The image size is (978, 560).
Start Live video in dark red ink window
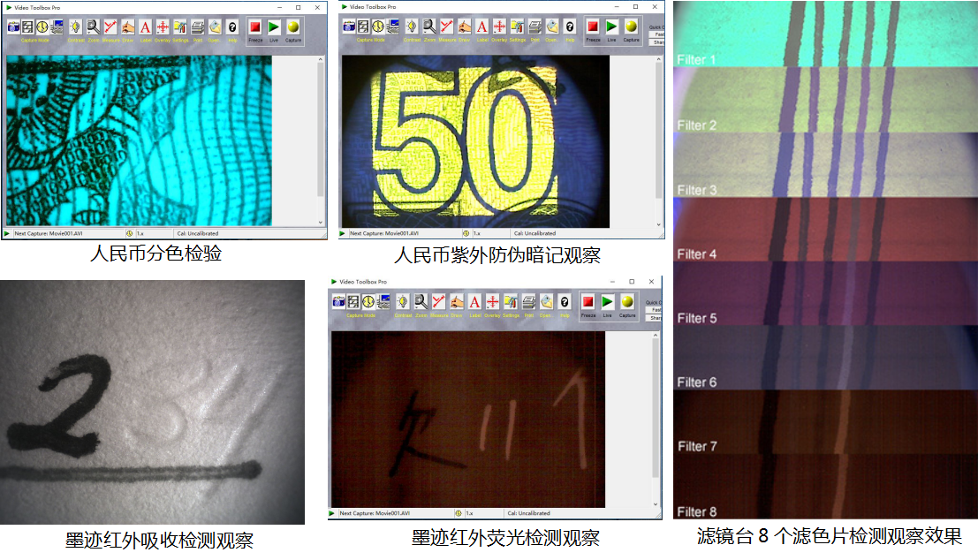tap(608, 302)
